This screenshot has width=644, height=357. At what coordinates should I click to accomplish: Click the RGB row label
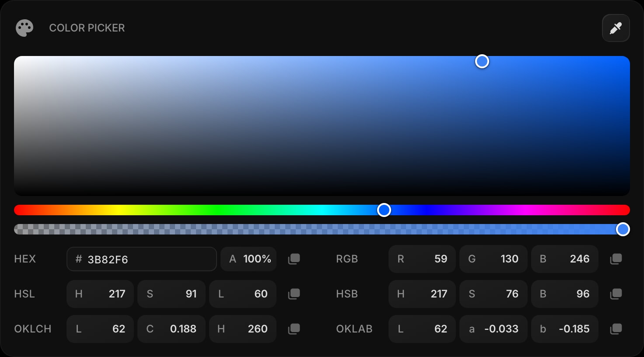pyautogui.click(x=347, y=259)
